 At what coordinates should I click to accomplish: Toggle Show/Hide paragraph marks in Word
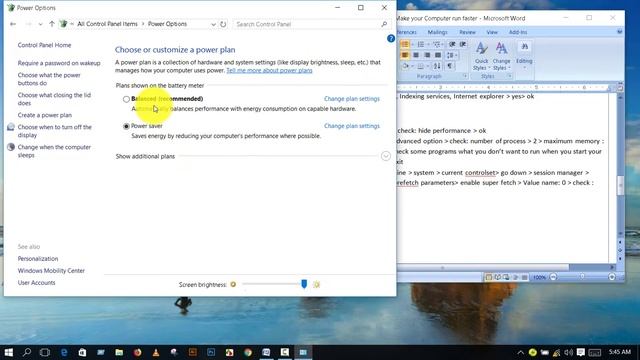[x=449, y=66]
